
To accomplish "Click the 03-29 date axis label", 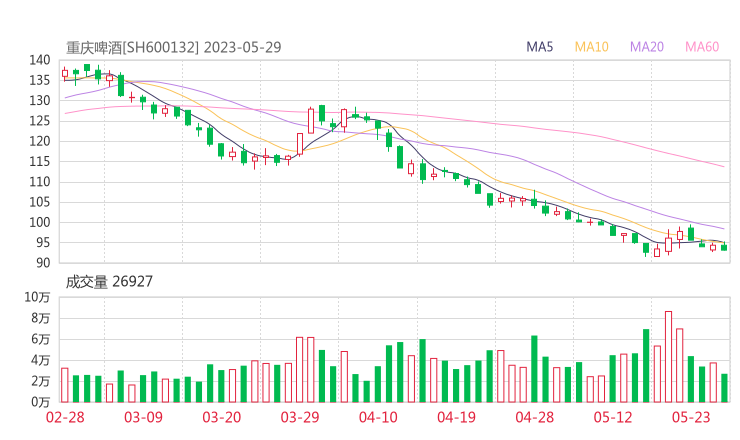I will 300,417.
